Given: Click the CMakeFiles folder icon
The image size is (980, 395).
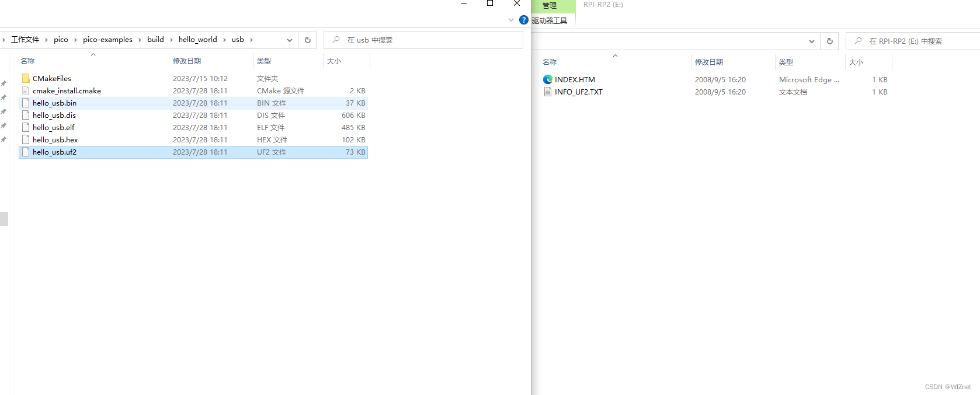Looking at the screenshot, I should (x=26, y=78).
